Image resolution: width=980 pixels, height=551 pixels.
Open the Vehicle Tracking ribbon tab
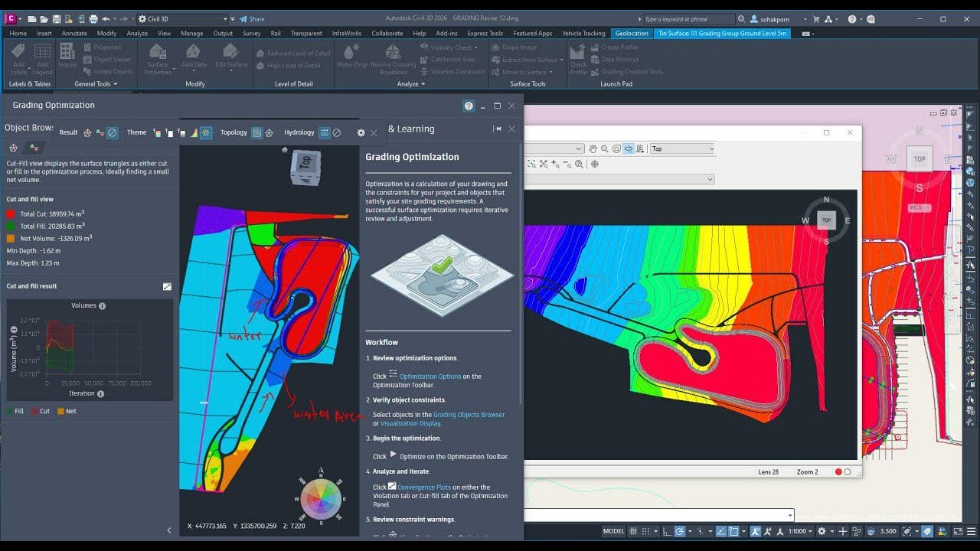point(583,33)
